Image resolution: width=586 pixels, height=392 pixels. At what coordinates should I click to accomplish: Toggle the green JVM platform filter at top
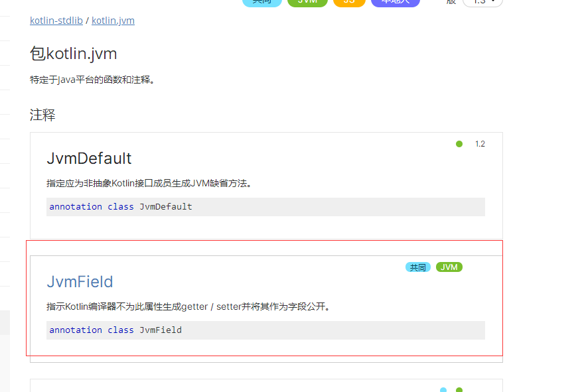pos(307,2)
